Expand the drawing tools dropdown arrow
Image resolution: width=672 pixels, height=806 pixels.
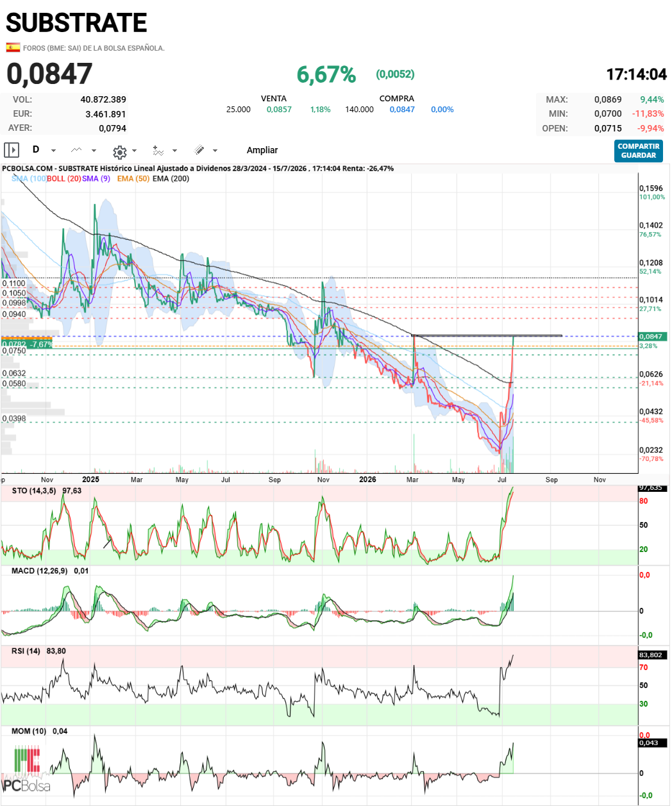tap(215, 151)
